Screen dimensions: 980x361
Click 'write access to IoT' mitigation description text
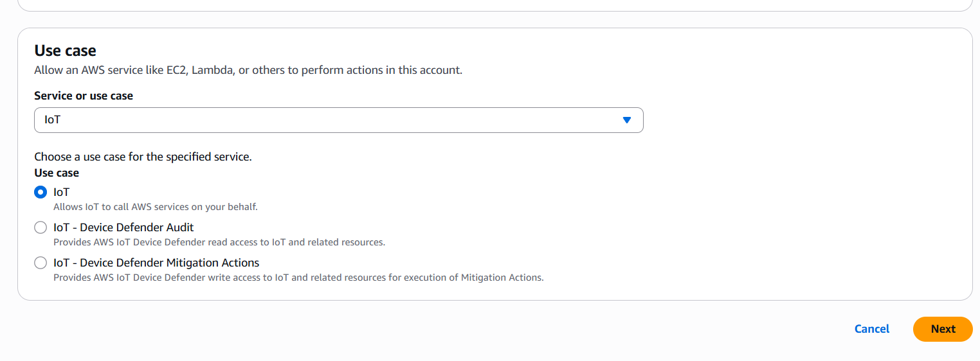[298, 277]
